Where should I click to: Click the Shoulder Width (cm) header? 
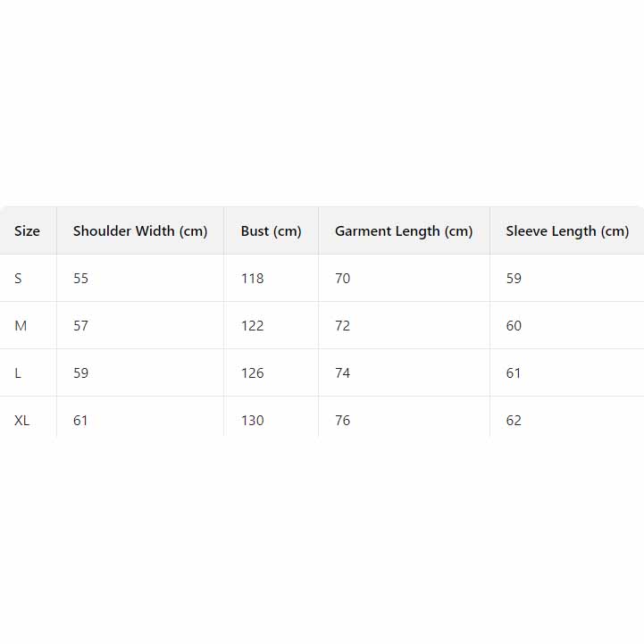click(140, 231)
